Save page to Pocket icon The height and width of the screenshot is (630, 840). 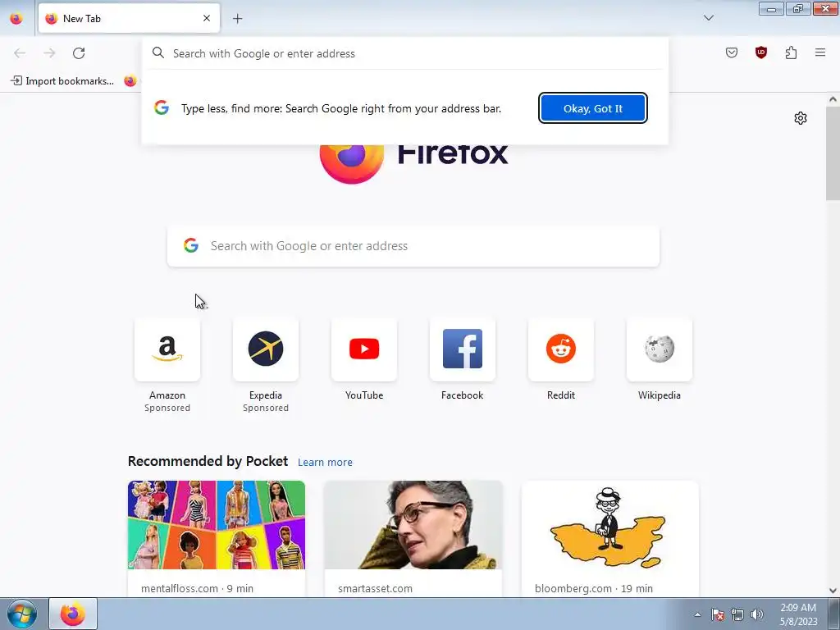pyautogui.click(x=731, y=52)
